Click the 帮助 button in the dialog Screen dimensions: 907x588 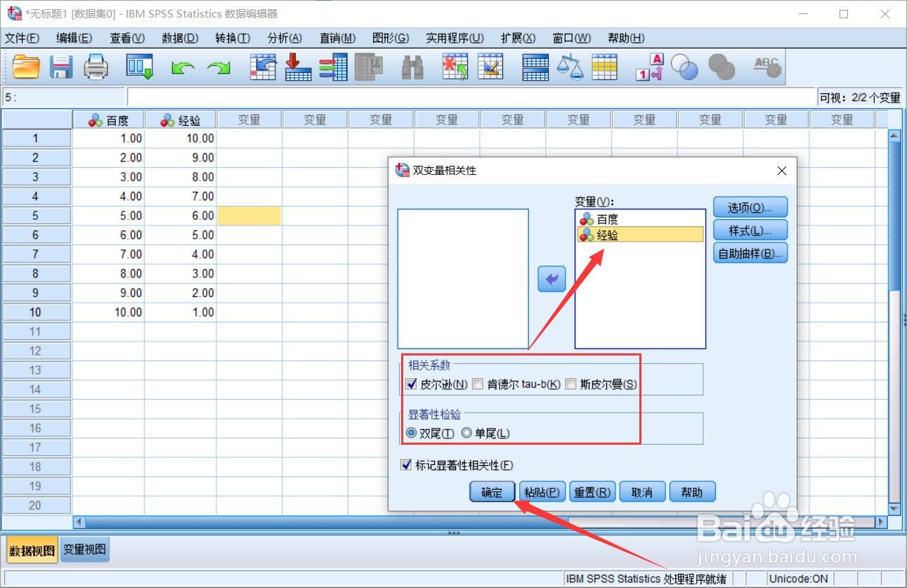pos(692,492)
